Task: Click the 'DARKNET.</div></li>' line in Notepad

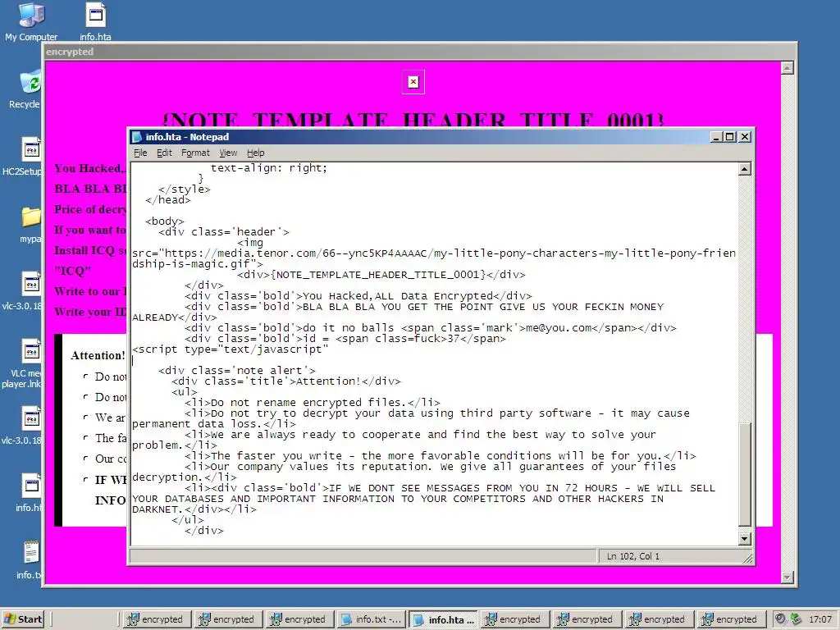Action: point(194,509)
